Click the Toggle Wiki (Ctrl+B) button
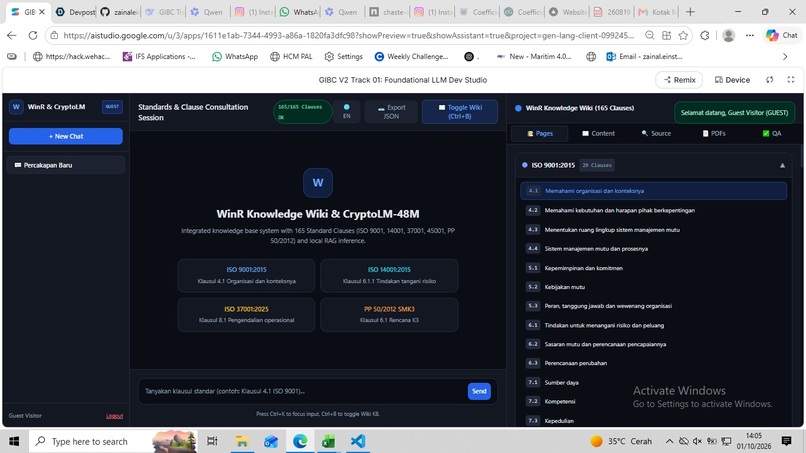The height and width of the screenshot is (453, 806). 460,112
